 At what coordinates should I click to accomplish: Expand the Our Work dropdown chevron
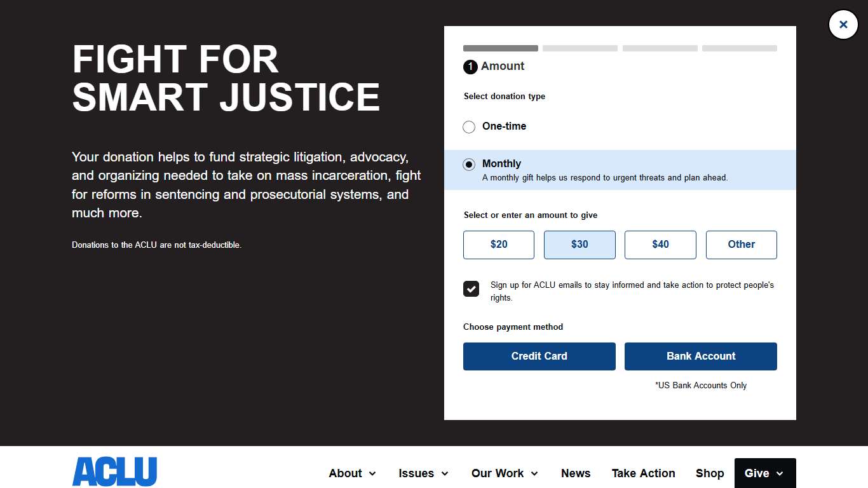pyautogui.click(x=534, y=473)
